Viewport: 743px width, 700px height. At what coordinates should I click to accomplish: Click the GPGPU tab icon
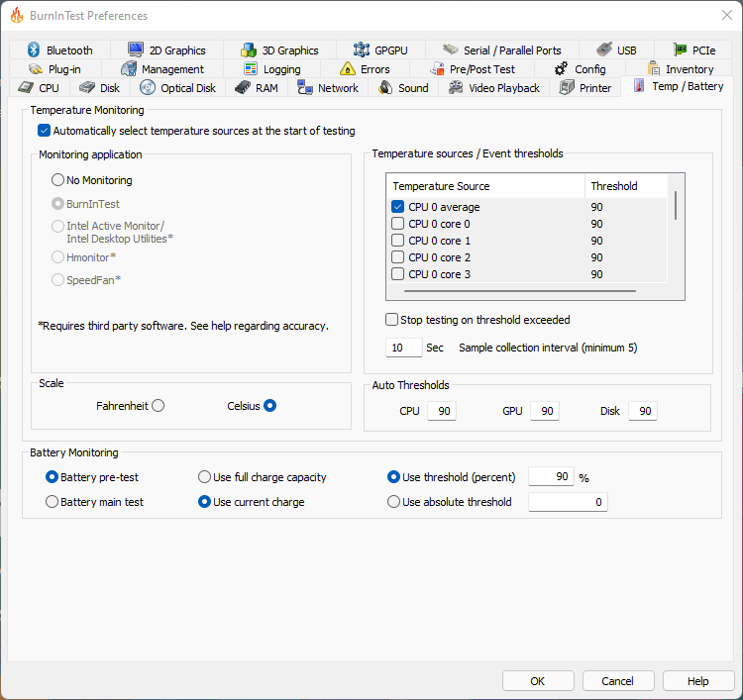(362, 50)
